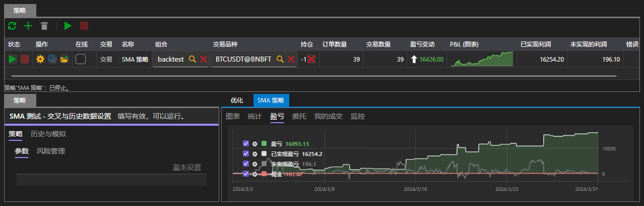This screenshot has height=206, width=644.
Task: Click the SMA 策略 name cell
Action: 135,59
